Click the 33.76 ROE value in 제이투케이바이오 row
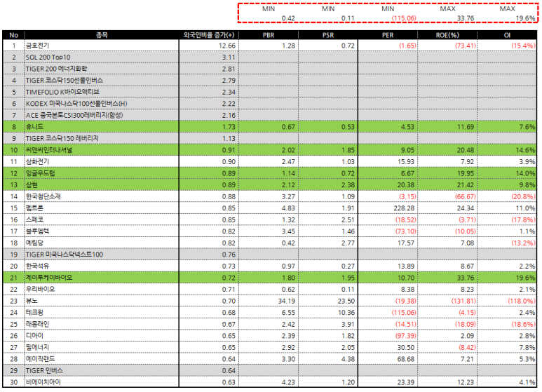The height and width of the screenshot is (392, 542). tap(466, 278)
